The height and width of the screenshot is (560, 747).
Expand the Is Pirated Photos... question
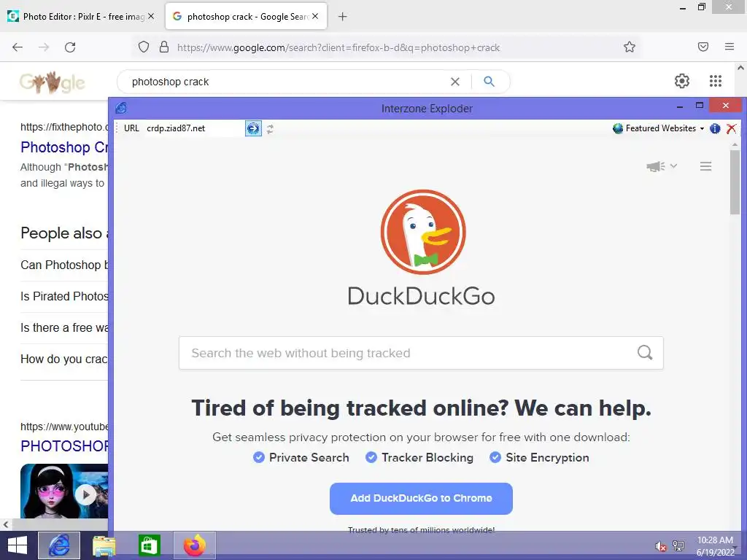coord(64,296)
